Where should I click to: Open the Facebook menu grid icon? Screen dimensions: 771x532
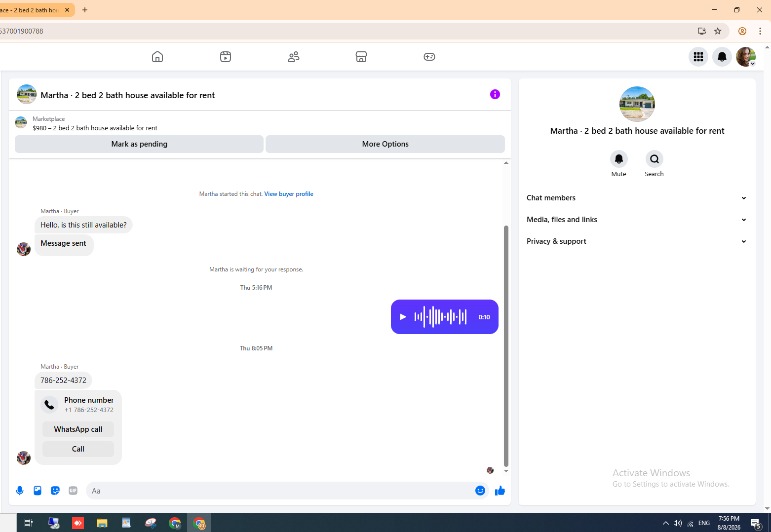[698, 57]
